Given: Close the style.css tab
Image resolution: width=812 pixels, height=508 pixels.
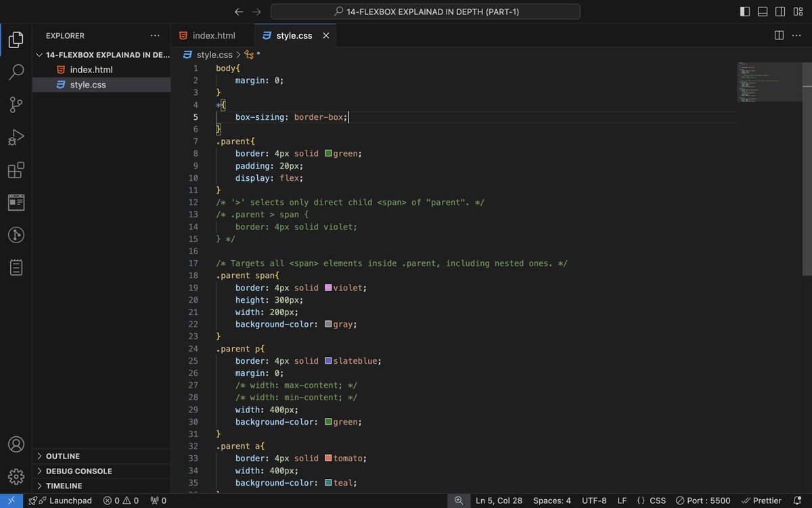Looking at the screenshot, I should coord(325,35).
